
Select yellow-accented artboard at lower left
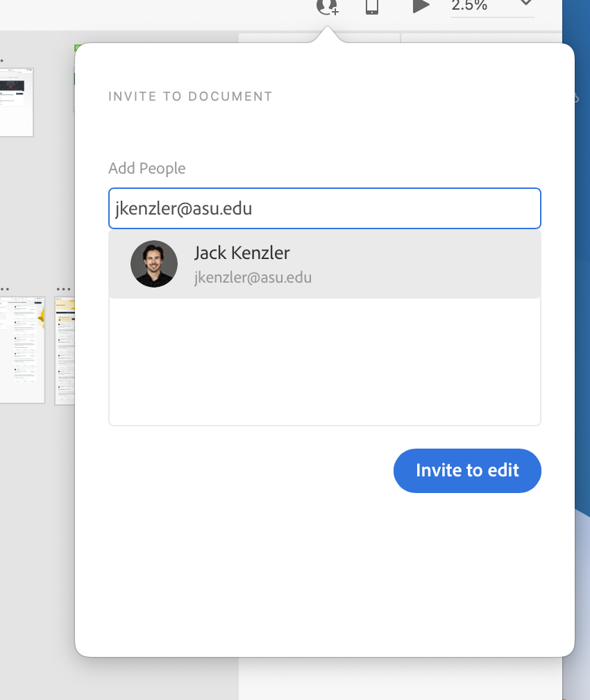(x=22, y=349)
